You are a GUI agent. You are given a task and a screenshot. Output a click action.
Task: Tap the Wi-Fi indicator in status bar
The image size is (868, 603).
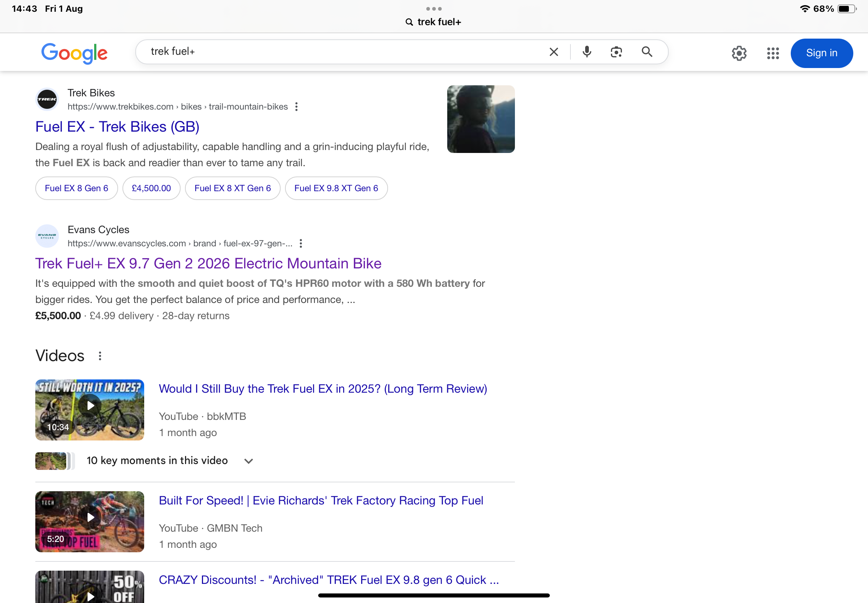805,9
